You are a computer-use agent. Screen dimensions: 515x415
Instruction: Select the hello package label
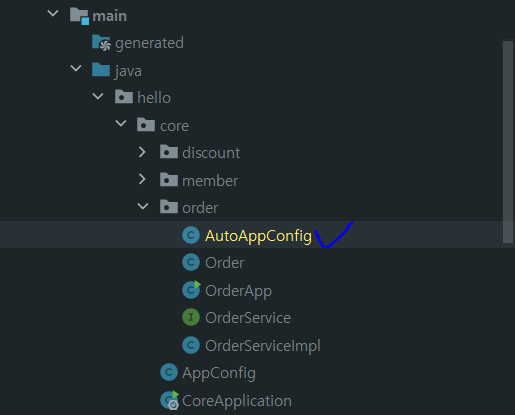point(154,98)
